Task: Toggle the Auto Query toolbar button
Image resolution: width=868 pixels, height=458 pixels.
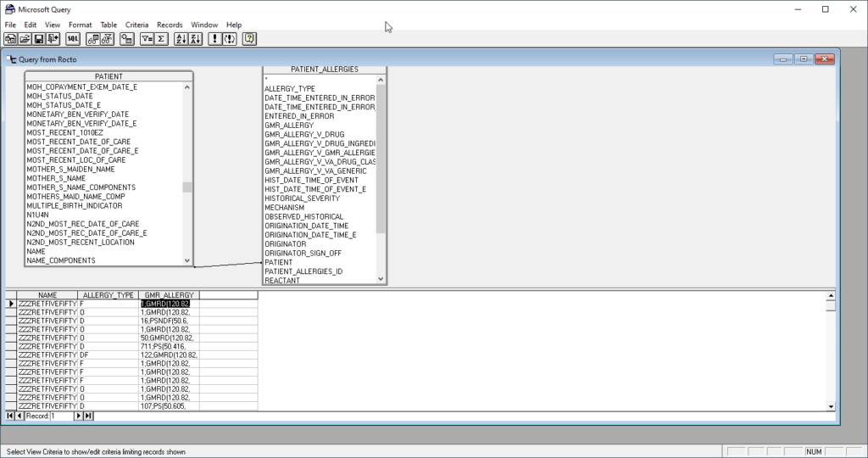Action: [x=230, y=39]
